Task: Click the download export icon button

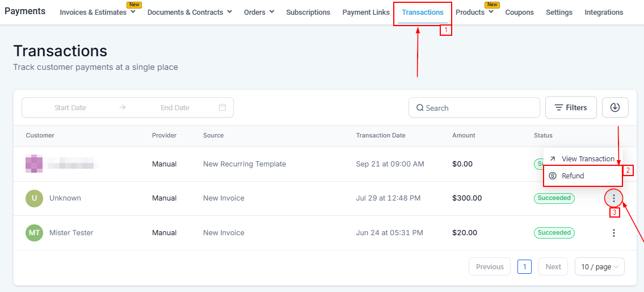Action: tap(615, 107)
